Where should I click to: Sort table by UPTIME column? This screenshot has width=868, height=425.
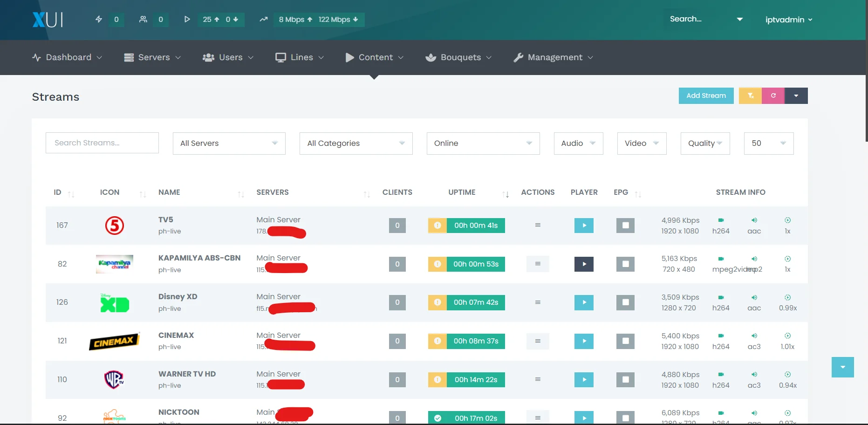click(478, 192)
